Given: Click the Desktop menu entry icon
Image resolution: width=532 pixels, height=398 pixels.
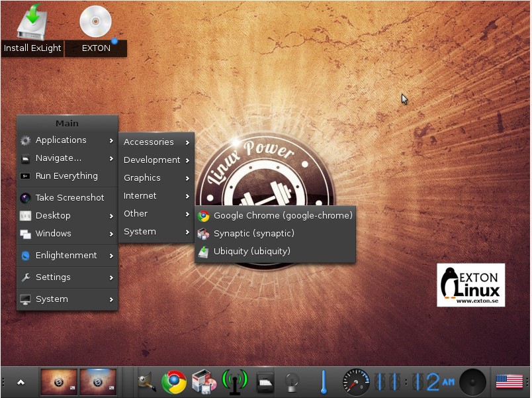Looking at the screenshot, I should [25, 216].
